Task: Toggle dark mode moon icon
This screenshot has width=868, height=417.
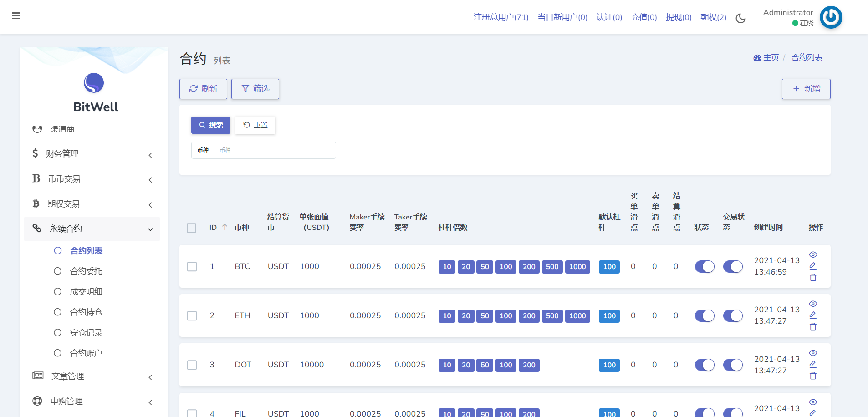Action: pos(741,18)
